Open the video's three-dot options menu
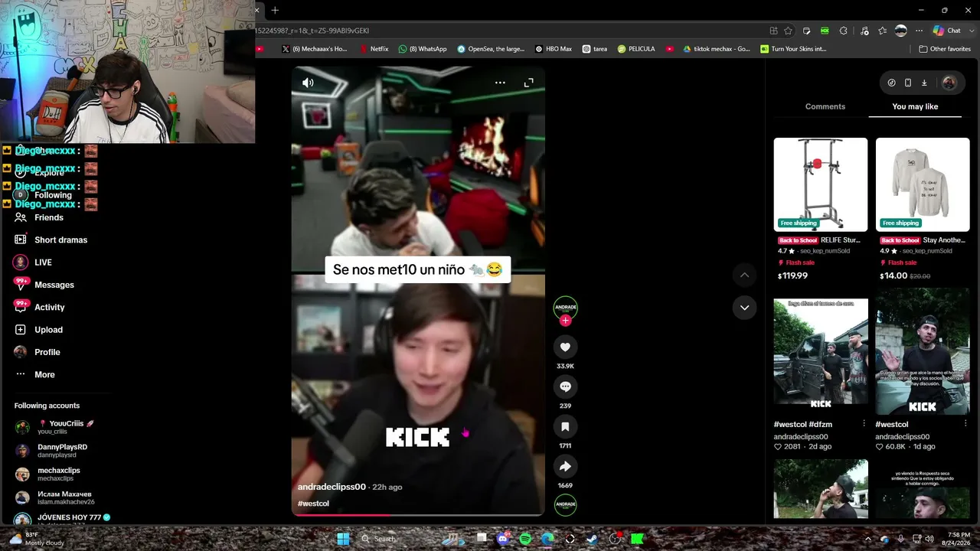 tap(500, 83)
